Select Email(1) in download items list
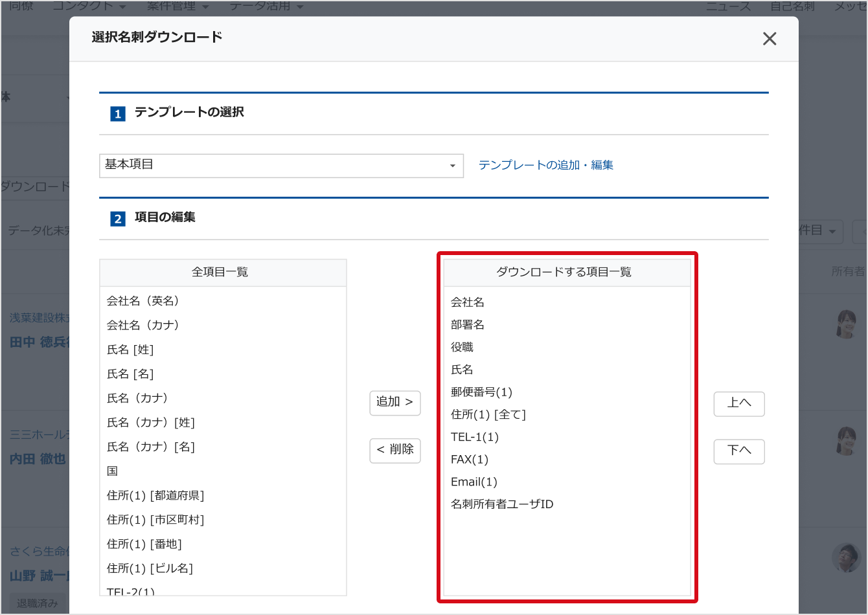 click(x=474, y=482)
